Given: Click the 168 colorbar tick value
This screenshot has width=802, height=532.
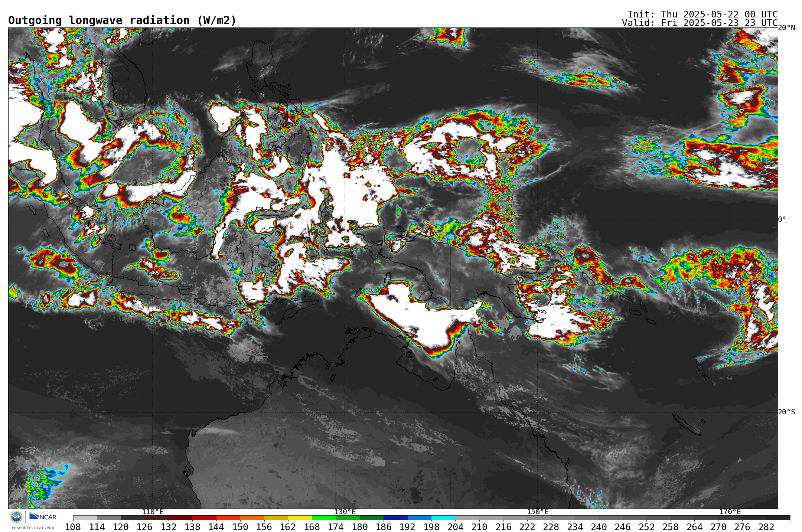Looking at the screenshot, I should 312,527.
